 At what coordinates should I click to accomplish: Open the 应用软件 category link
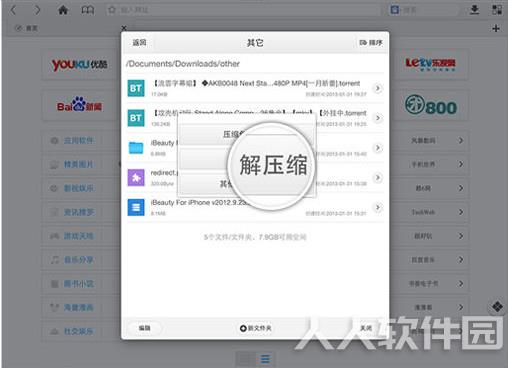[79, 140]
